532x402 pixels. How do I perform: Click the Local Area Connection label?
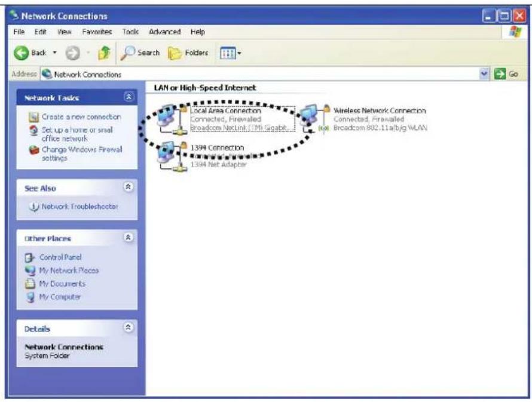click(225, 111)
